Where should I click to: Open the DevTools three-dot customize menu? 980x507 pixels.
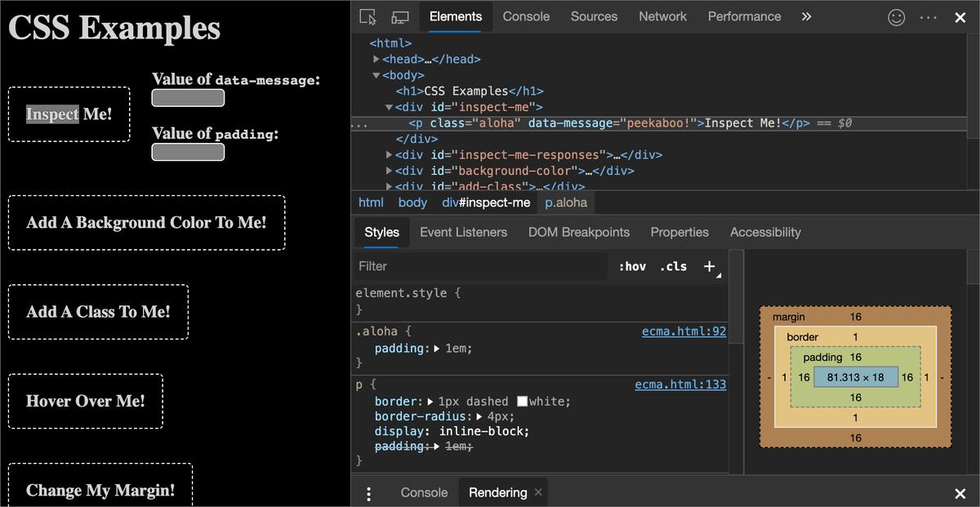[929, 17]
